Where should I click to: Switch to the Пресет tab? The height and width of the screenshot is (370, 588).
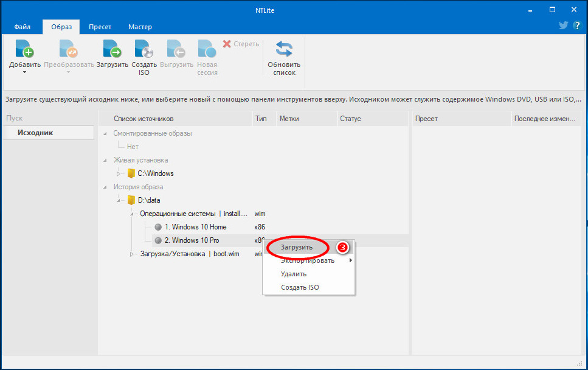pyautogui.click(x=100, y=27)
